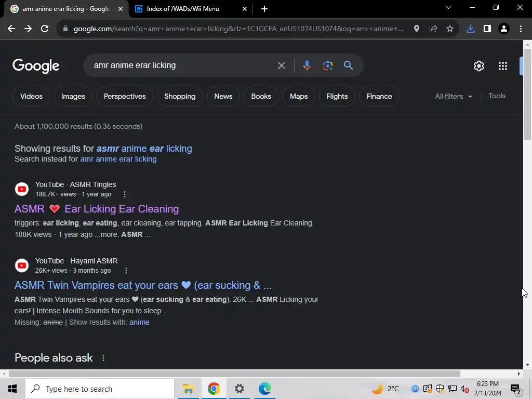Filter results by Books
The height and width of the screenshot is (399, 532).
click(x=261, y=96)
